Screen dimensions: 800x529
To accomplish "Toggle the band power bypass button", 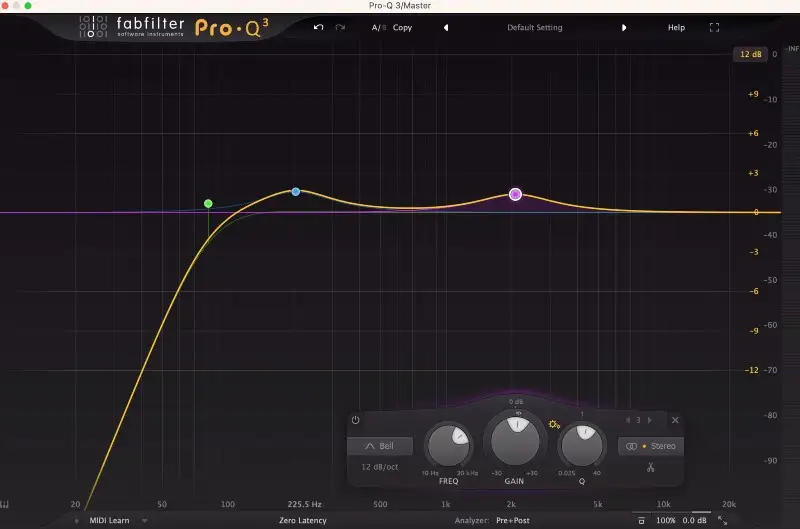I will coord(355,420).
